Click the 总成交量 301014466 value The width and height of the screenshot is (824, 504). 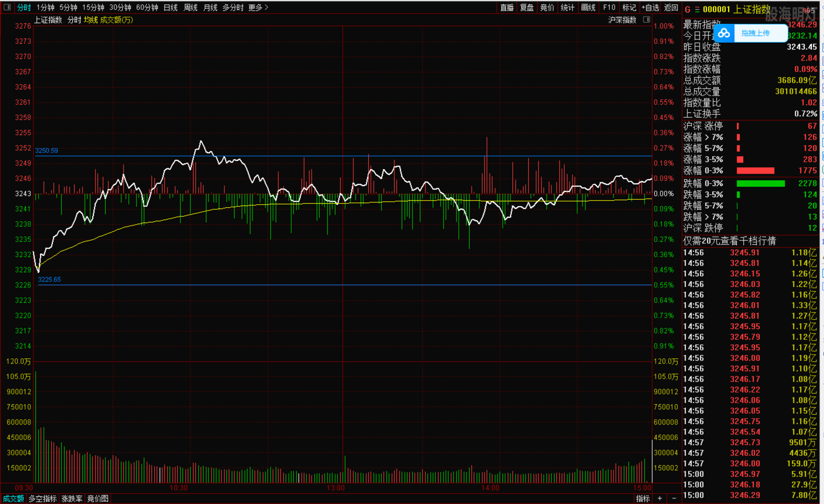click(x=796, y=91)
